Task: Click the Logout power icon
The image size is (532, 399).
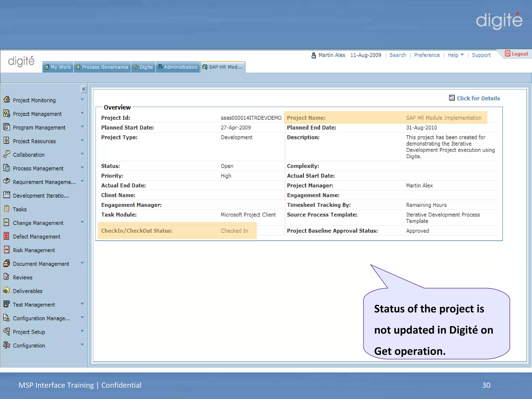Action: point(508,54)
